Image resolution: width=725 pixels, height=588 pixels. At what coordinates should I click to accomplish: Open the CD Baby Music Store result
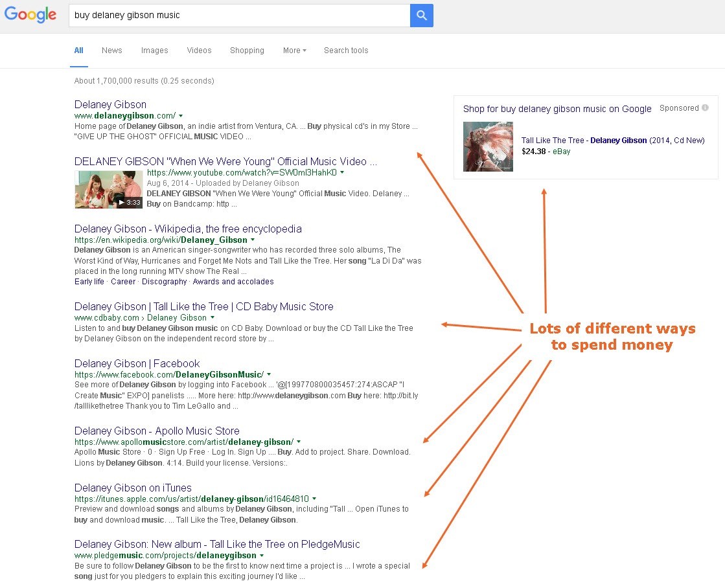tap(203, 306)
